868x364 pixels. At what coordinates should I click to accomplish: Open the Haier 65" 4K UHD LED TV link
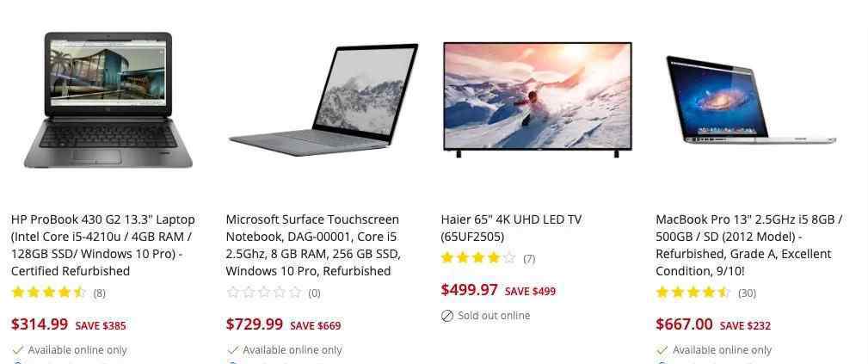tap(512, 228)
